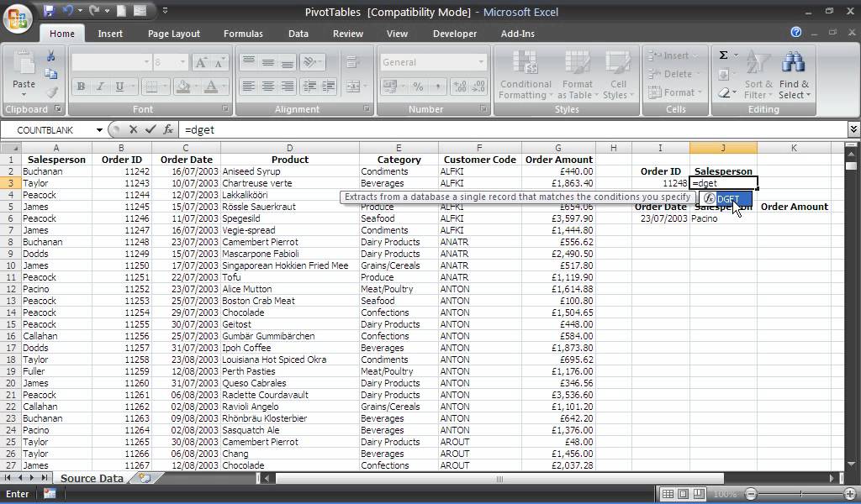The height and width of the screenshot is (504, 861).
Task: Switch to the Developer tab
Action: (x=455, y=34)
